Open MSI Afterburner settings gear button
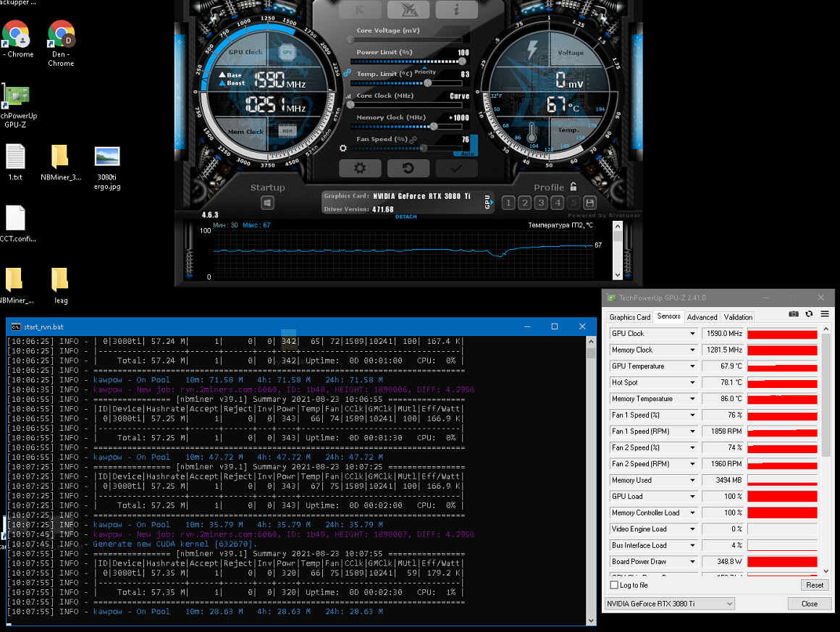The height and width of the screenshot is (632, 840). (x=360, y=168)
